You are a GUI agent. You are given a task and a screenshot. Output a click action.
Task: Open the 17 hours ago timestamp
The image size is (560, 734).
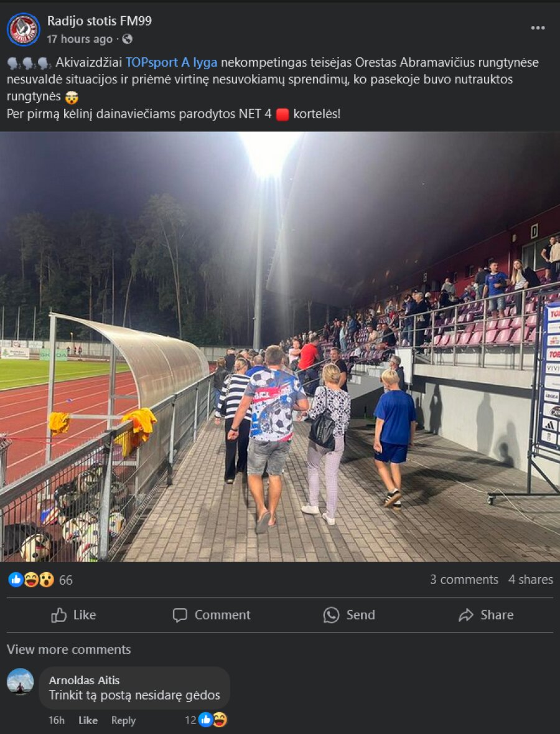(x=80, y=39)
